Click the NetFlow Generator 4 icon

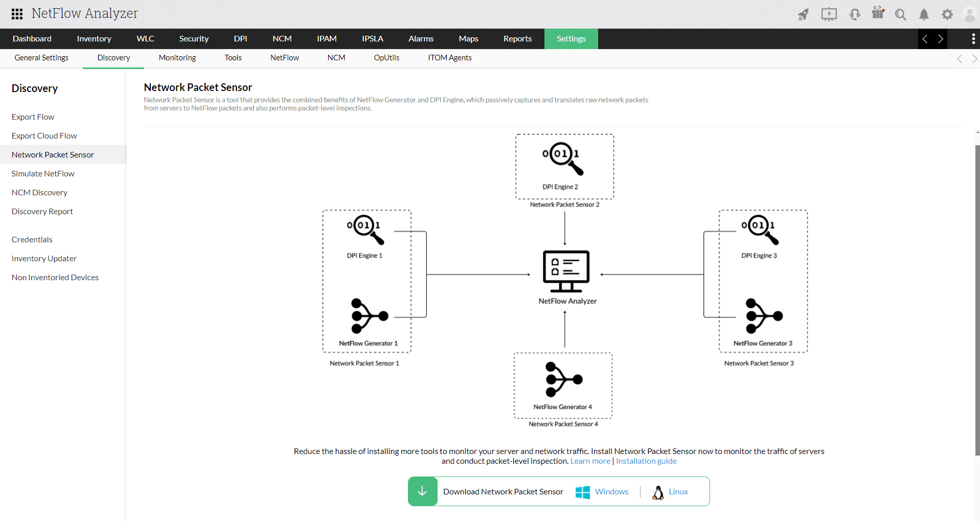click(x=564, y=379)
